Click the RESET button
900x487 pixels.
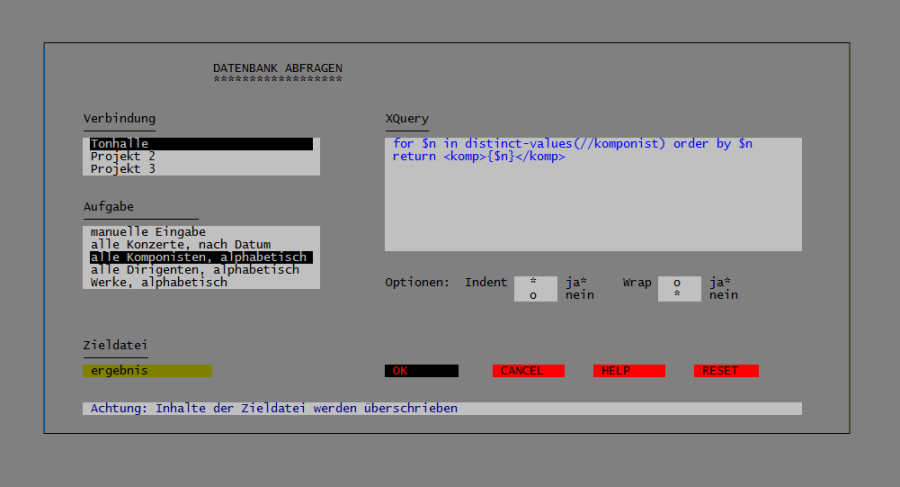pyautogui.click(x=726, y=371)
